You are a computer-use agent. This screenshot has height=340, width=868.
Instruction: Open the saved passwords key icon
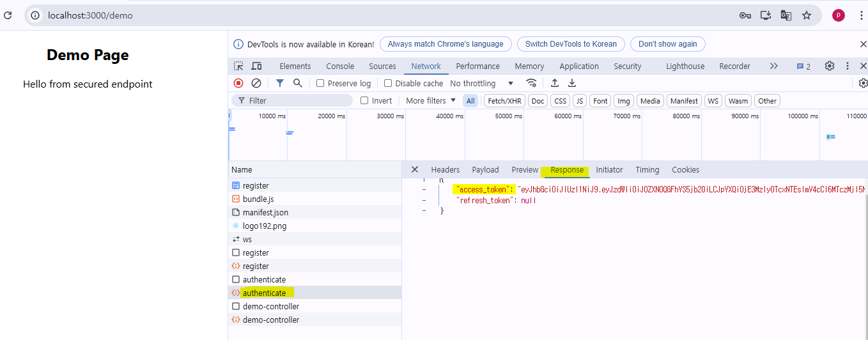click(x=745, y=15)
